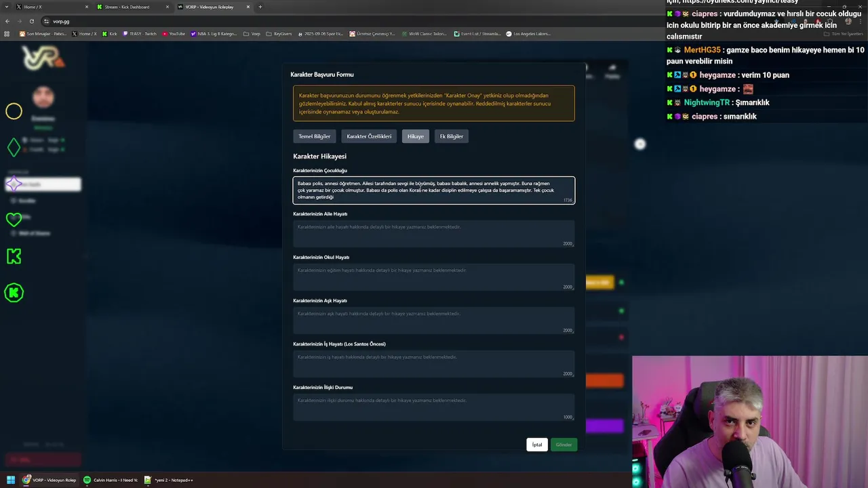The image size is (868, 488).
Task: Click the yellow circle overlay icon
Action: [14, 111]
